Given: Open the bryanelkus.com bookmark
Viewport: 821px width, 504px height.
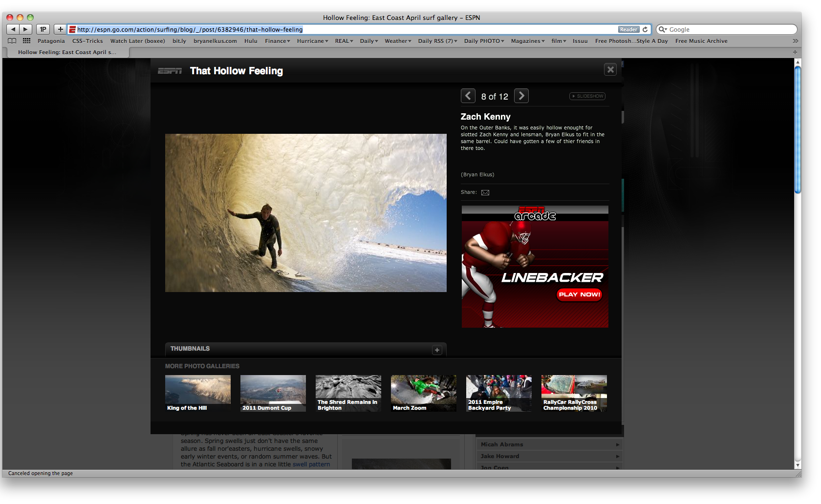Looking at the screenshot, I should click(215, 41).
